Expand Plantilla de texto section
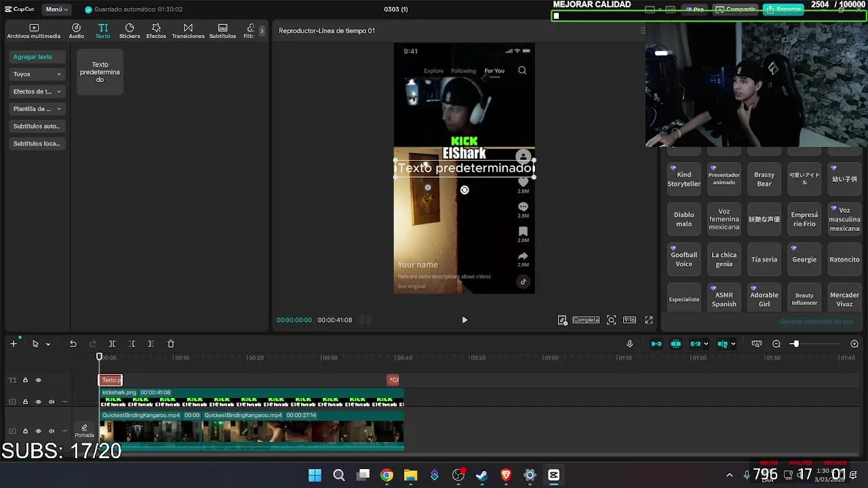 [37, 108]
